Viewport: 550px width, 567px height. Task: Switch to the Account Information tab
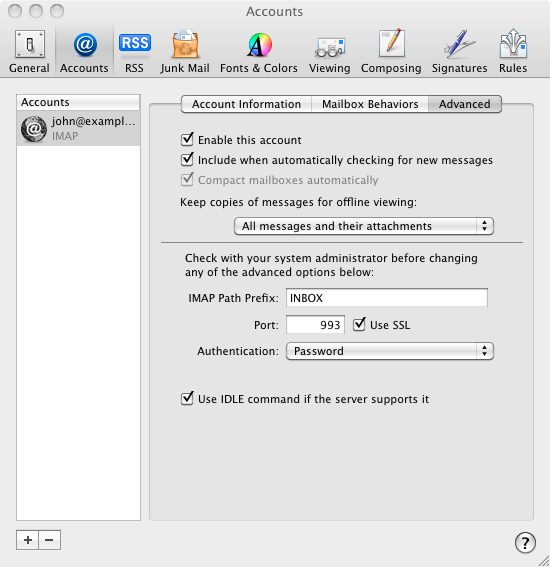click(246, 104)
